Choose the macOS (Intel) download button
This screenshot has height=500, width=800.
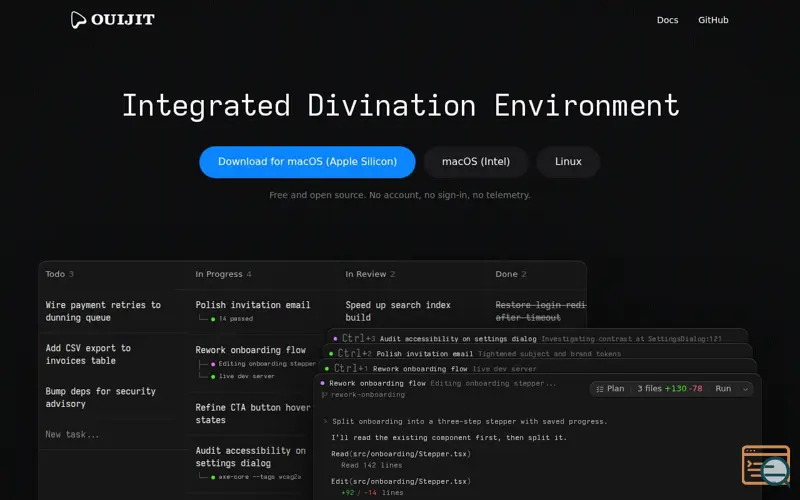(476, 162)
